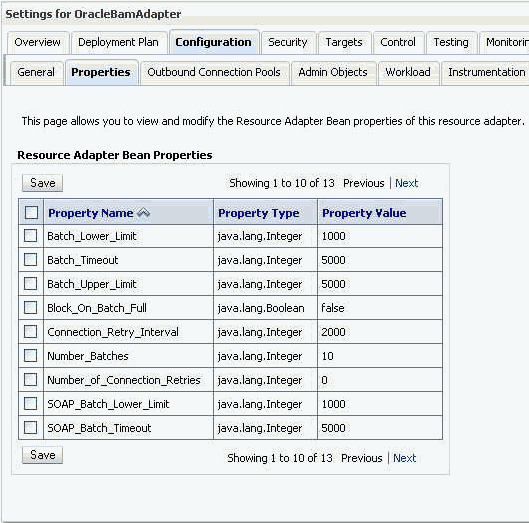Click the Batch_Lower_Limit value 1000
Image resolution: width=529 pixels, height=523 pixels.
(x=333, y=236)
